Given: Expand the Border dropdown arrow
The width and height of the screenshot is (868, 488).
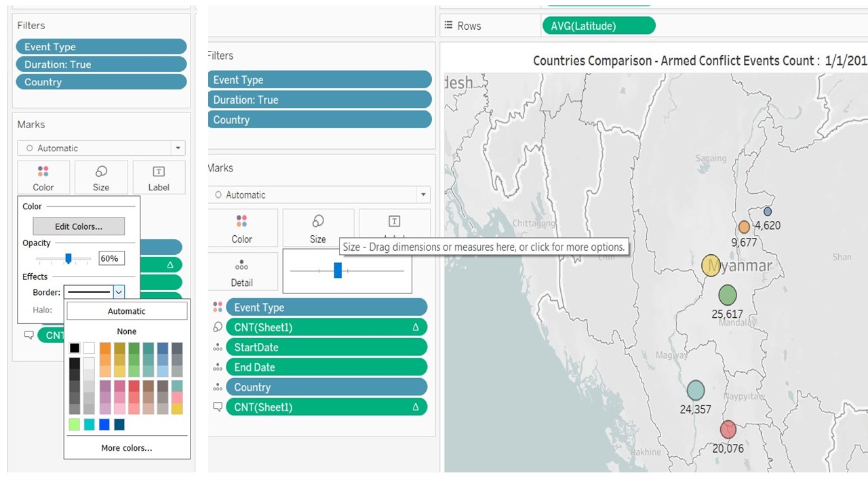Looking at the screenshot, I should 119,292.
